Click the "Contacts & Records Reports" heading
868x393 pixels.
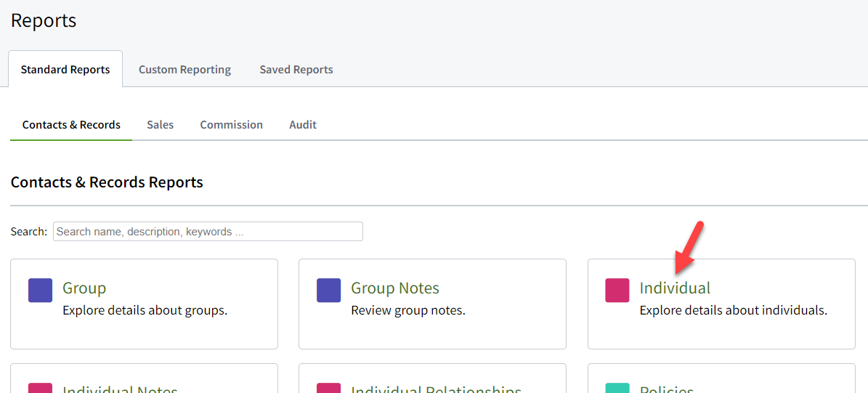[x=107, y=182]
